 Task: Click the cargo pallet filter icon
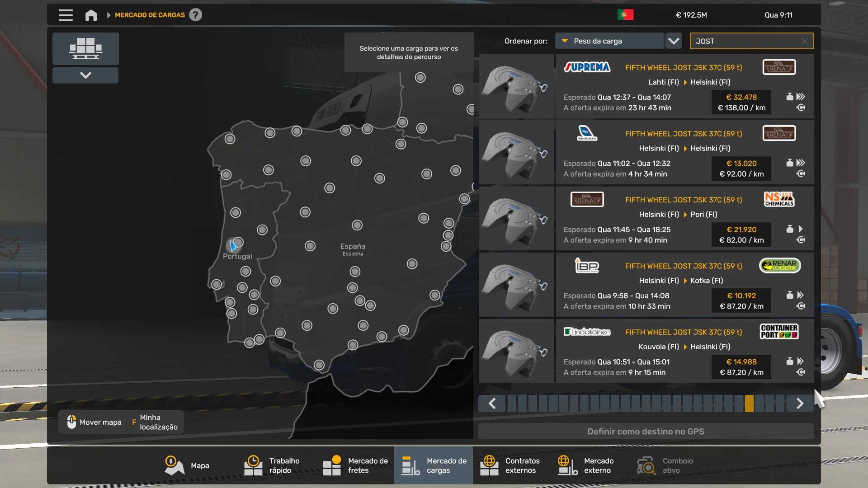tap(85, 48)
